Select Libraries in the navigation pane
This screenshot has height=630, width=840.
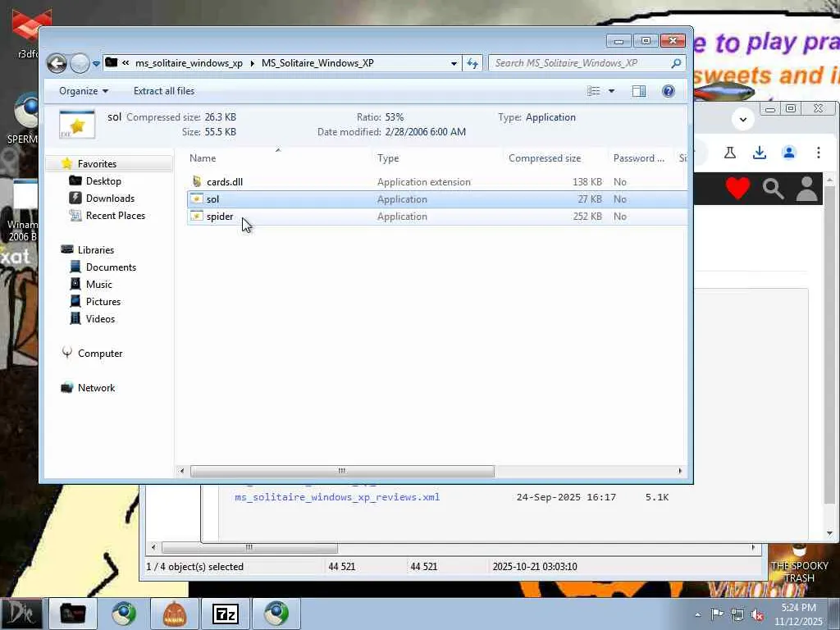tap(95, 250)
